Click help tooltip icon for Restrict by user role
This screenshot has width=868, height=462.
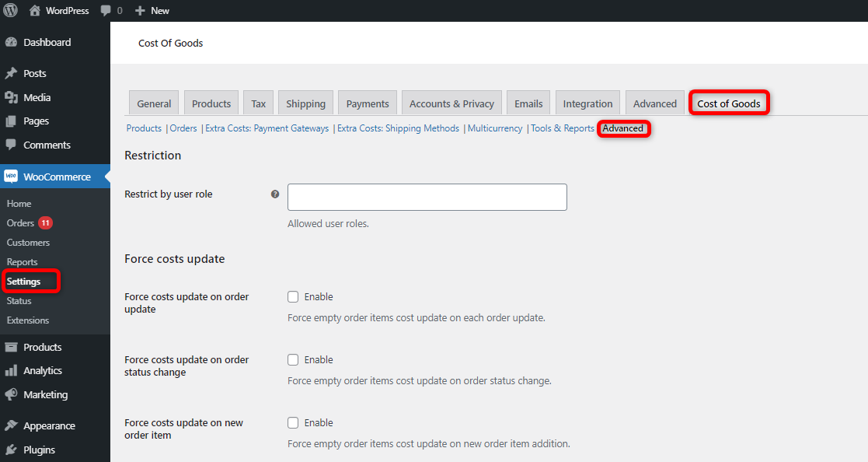[x=275, y=194]
